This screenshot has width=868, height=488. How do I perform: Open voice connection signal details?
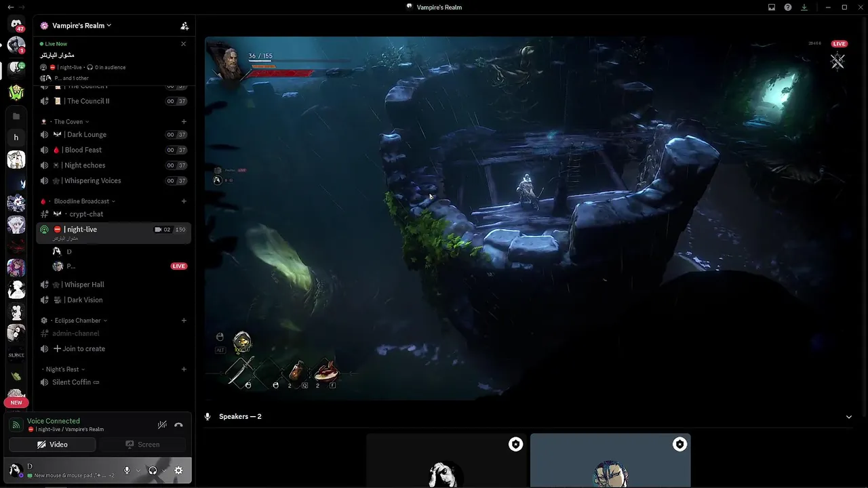pyautogui.click(x=16, y=425)
